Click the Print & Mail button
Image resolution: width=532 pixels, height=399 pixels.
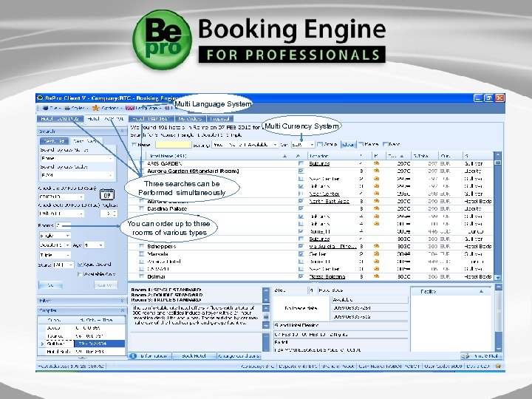[481, 356]
